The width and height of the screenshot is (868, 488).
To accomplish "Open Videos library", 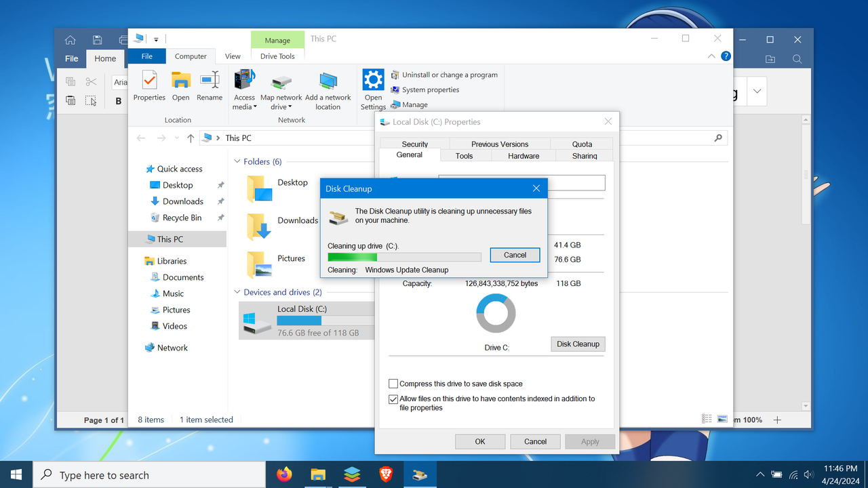I will tap(174, 326).
